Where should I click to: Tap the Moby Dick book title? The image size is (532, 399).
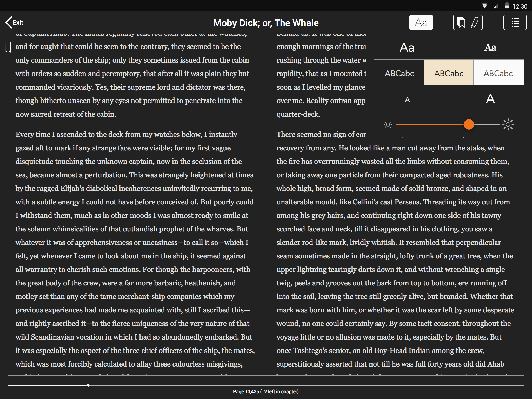pyautogui.click(x=266, y=23)
